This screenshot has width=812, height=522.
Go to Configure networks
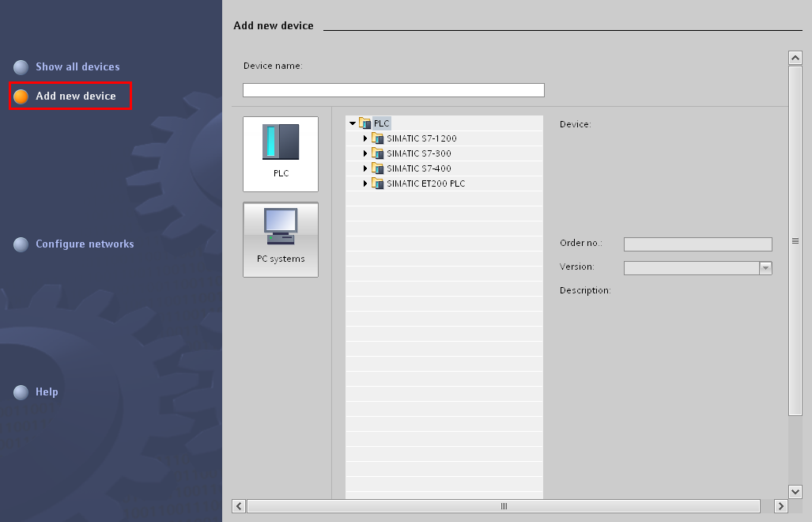point(85,244)
